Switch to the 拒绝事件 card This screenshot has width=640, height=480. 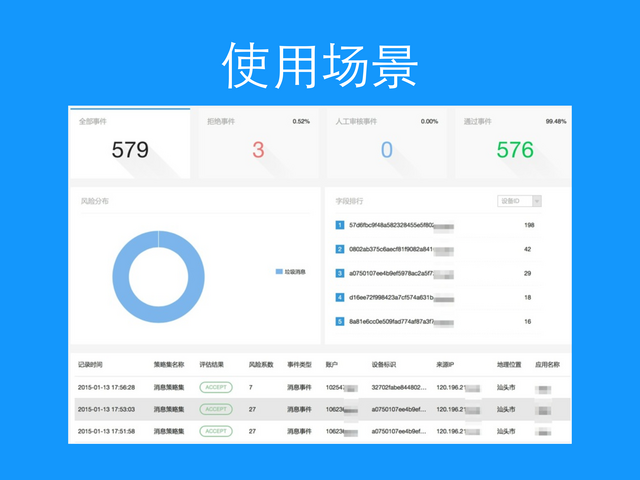point(258,143)
